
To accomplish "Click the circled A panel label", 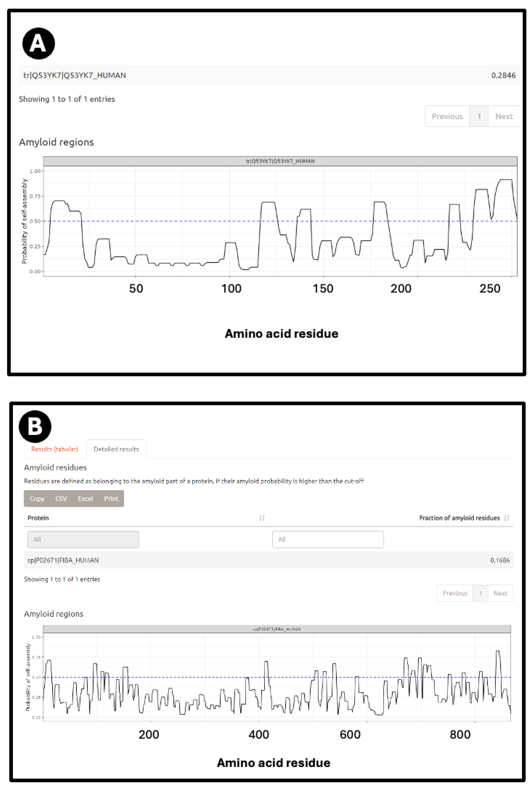I will point(39,43).
